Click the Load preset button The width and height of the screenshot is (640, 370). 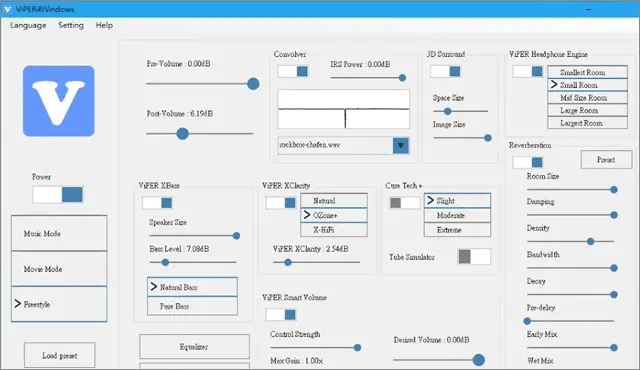pos(60,355)
